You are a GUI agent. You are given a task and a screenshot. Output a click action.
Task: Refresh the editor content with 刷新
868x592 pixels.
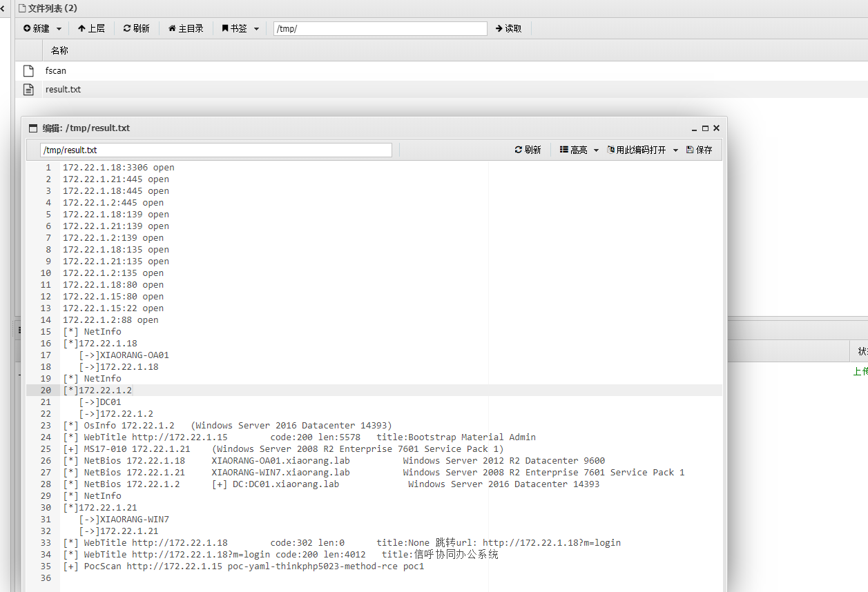pyautogui.click(x=528, y=150)
